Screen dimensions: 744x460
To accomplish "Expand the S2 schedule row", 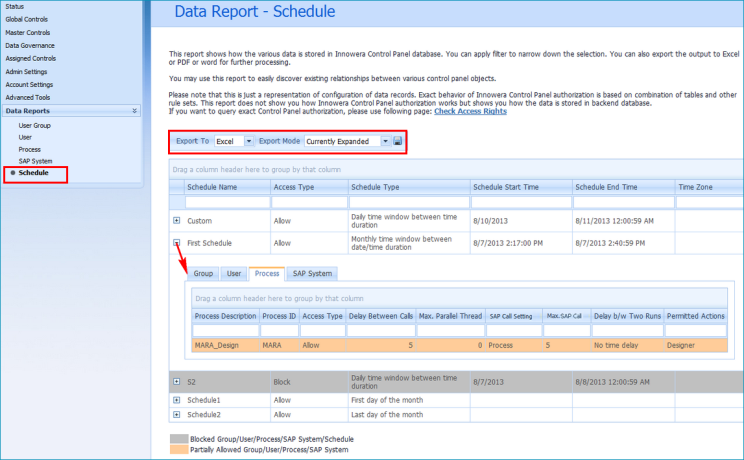I will tap(177, 381).
